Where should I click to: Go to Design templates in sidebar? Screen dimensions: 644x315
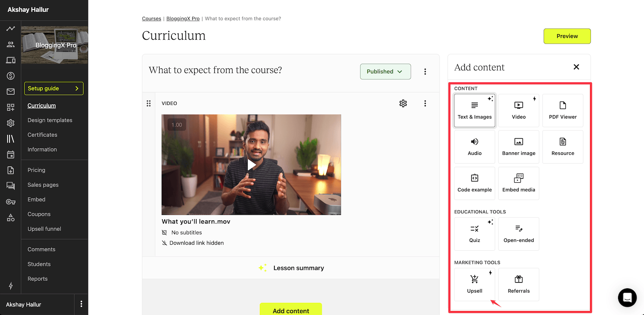click(x=50, y=120)
